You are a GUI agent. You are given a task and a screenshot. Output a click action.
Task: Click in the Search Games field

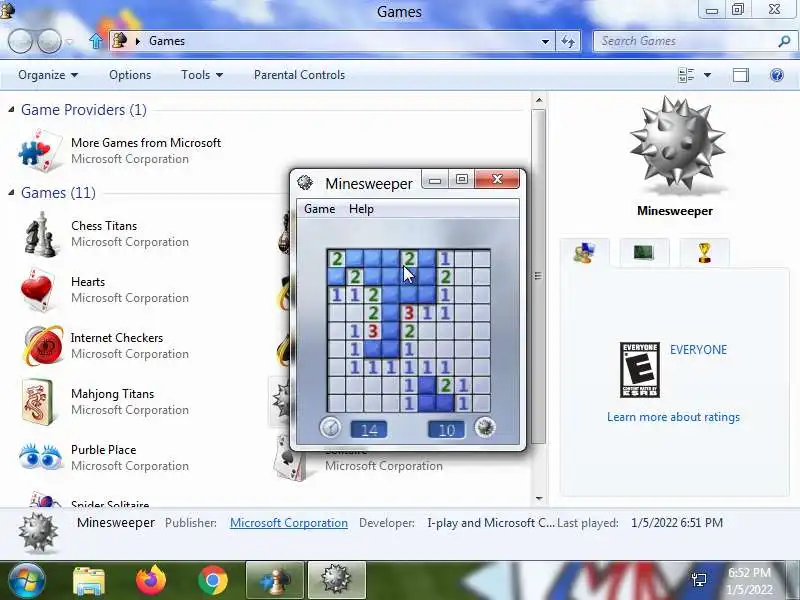(x=684, y=41)
